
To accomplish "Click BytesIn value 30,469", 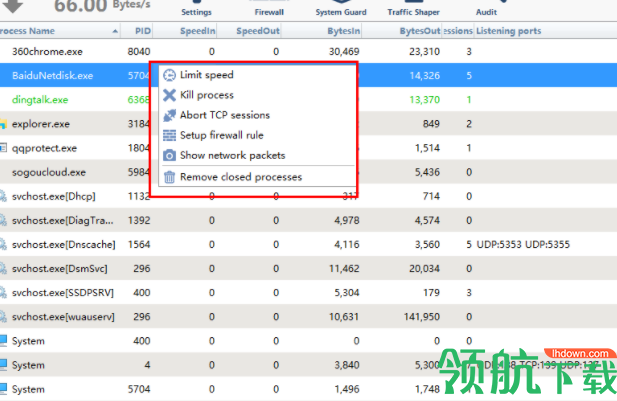I will (x=344, y=52).
